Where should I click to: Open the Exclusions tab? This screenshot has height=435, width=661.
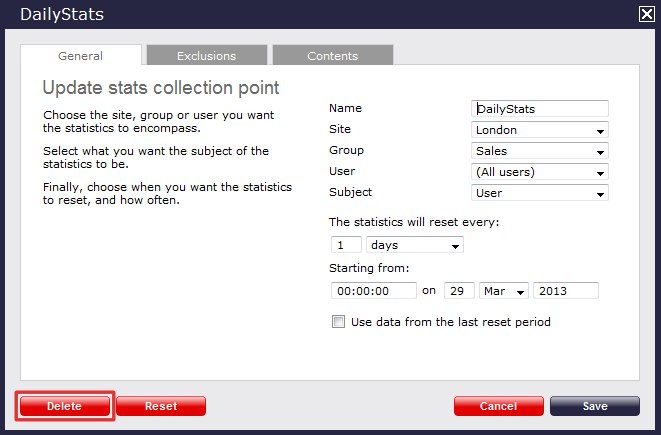pyautogui.click(x=206, y=56)
